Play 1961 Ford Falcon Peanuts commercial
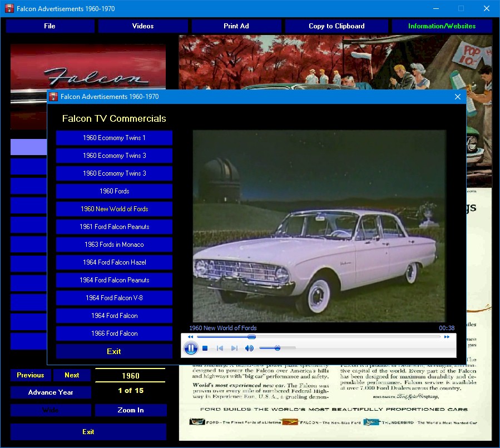Viewport: 500px width, 448px height. pyautogui.click(x=114, y=227)
